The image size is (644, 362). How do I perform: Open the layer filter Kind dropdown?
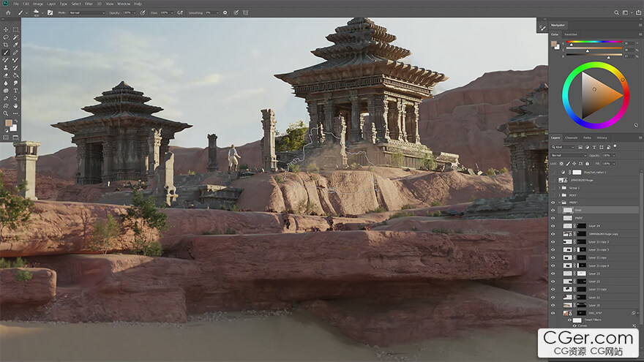click(563, 147)
